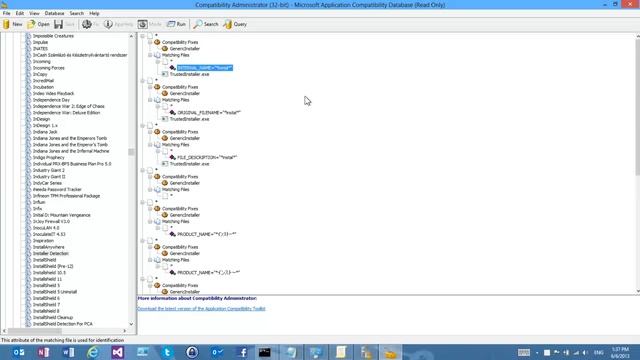Click application list horizontal scroll left arrow
This screenshot has width=640, height=360.
pos(4,331)
